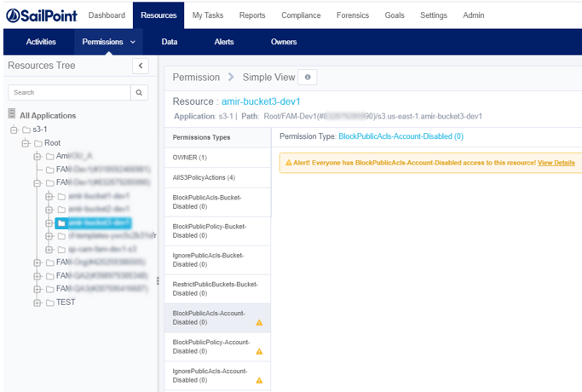Switch to the Data tab

pos(170,42)
